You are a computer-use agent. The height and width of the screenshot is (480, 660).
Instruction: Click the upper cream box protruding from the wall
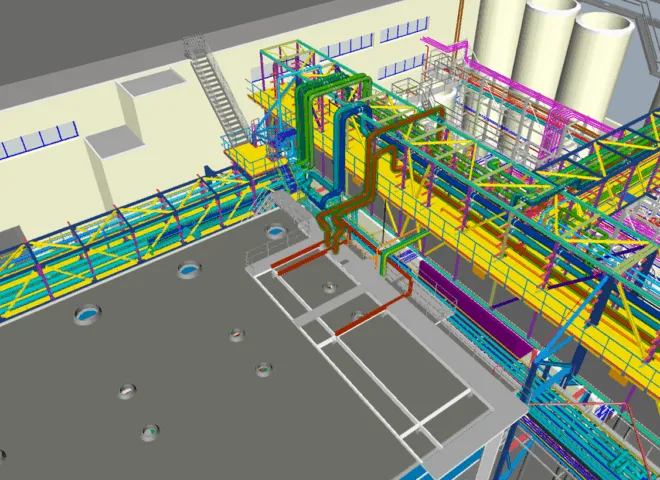point(150,100)
